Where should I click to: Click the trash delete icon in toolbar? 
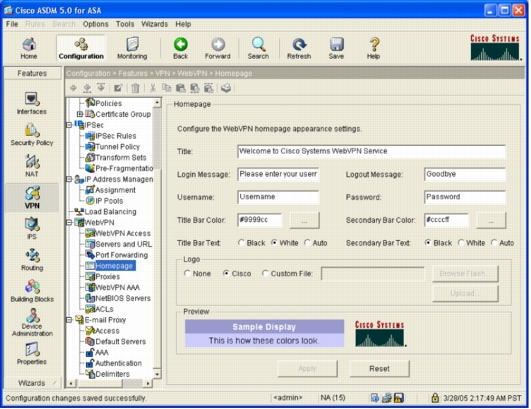pyautogui.click(x=135, y=88)
